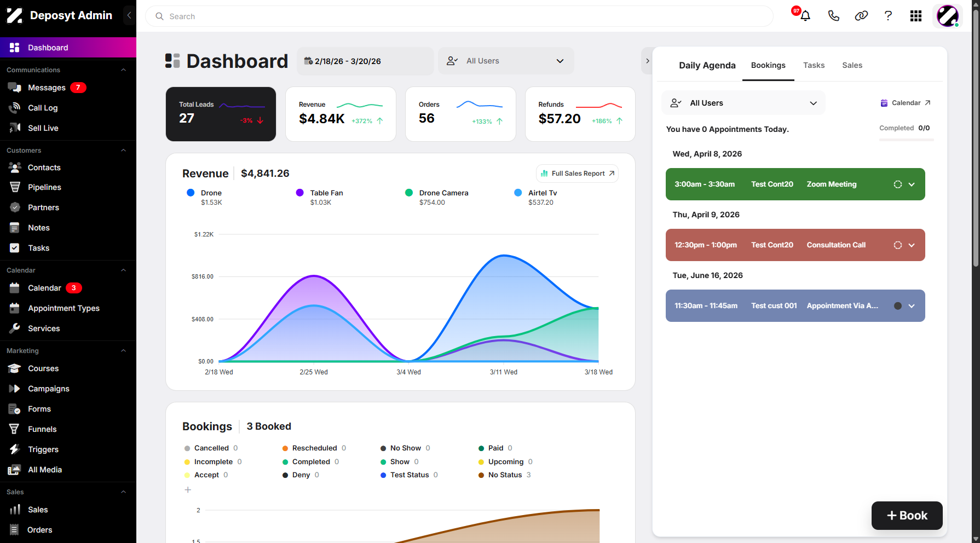
Task: Collapse the Communications sidebar section
Action: 123,70
